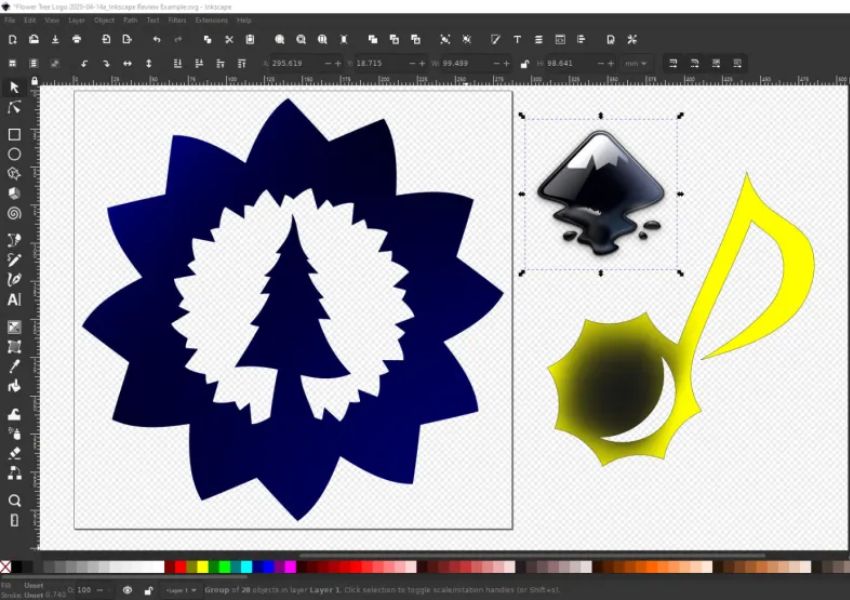Select the Gradient tool

(x=14, y=327)
